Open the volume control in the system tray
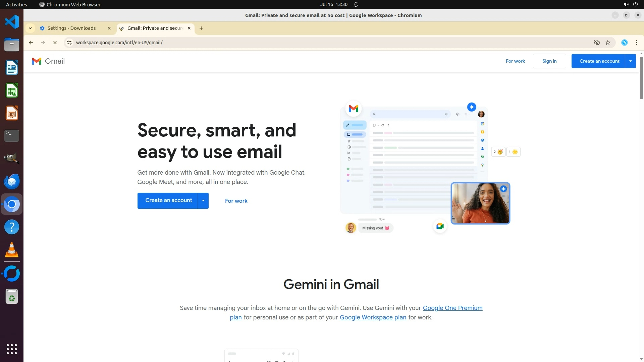 (626, 4)
